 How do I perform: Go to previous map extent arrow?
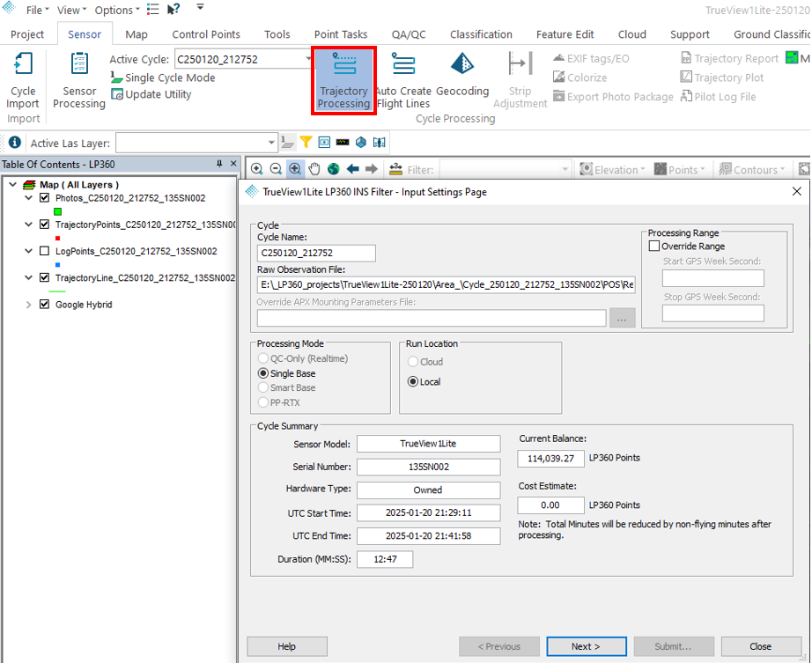click(352, 169)
